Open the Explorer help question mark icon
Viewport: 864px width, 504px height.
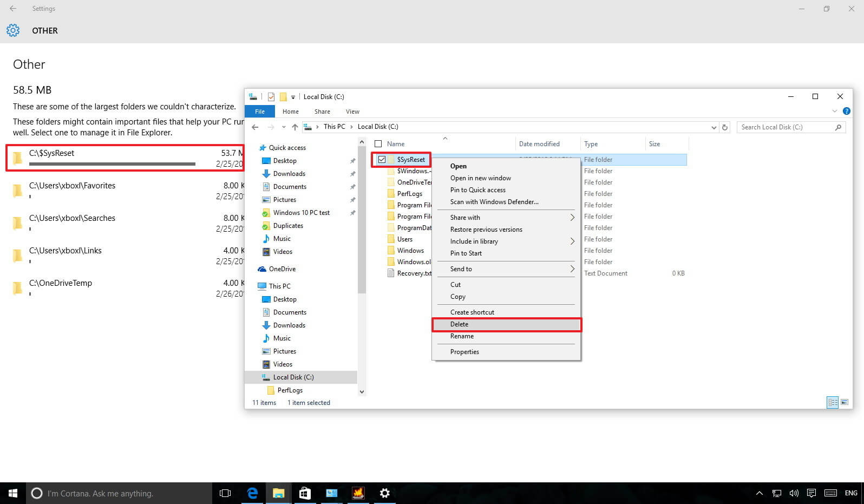point(846,111)
